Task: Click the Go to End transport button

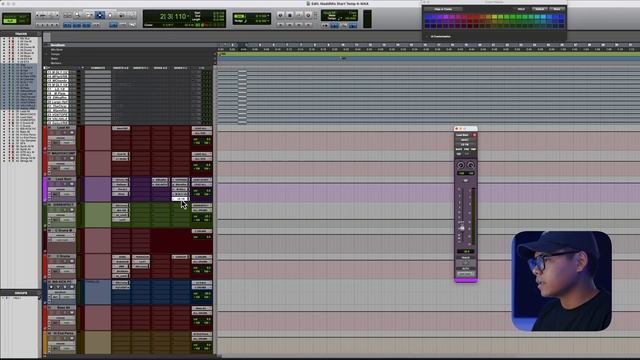Action: click(308, 25)
